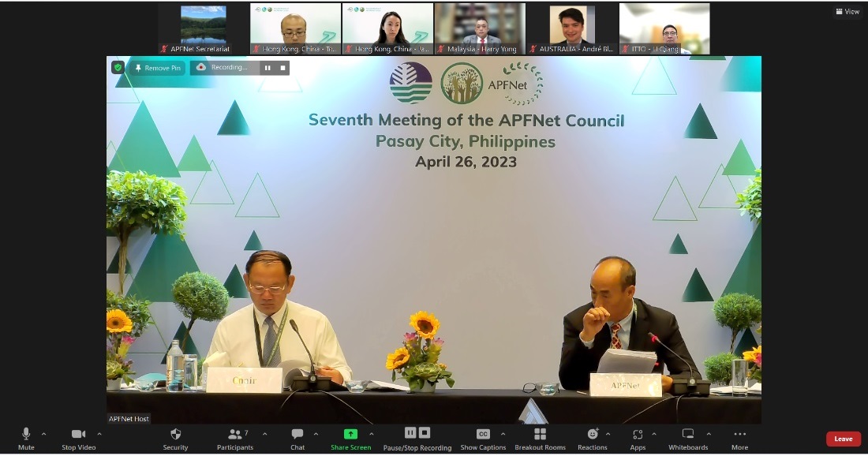Expand video options arrow beside Stop Video

(x=99, y=434)
